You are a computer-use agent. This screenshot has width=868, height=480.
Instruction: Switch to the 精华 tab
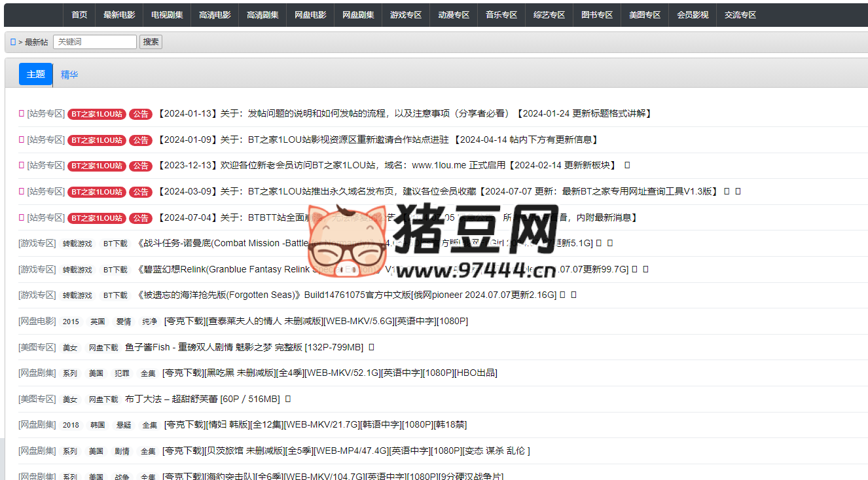(x=69, y=74)
